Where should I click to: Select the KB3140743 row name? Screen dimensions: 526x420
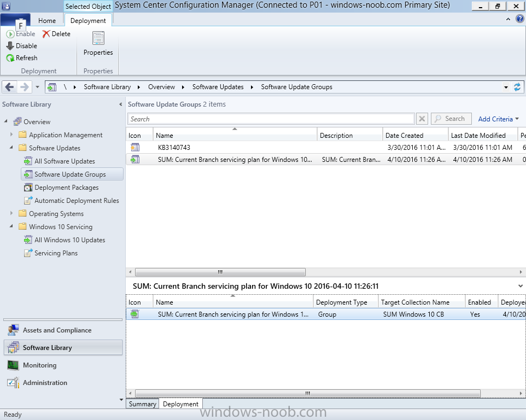(x=174, y=147)
